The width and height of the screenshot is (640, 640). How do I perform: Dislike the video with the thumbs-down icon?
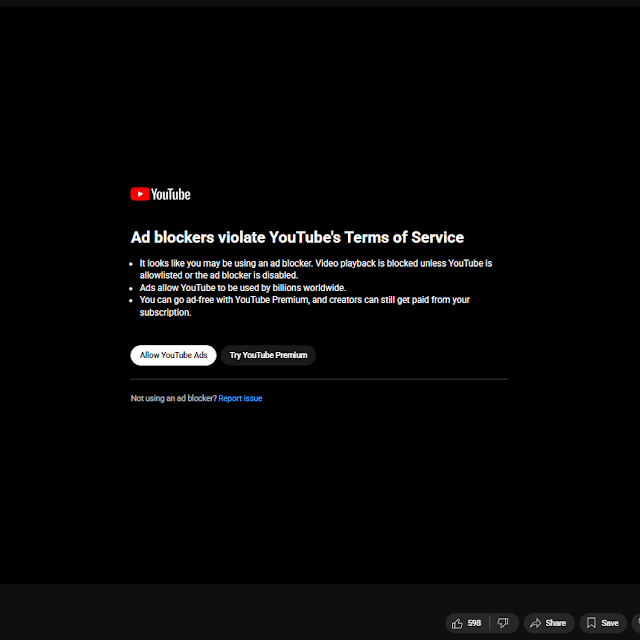[x=503, y=623]
